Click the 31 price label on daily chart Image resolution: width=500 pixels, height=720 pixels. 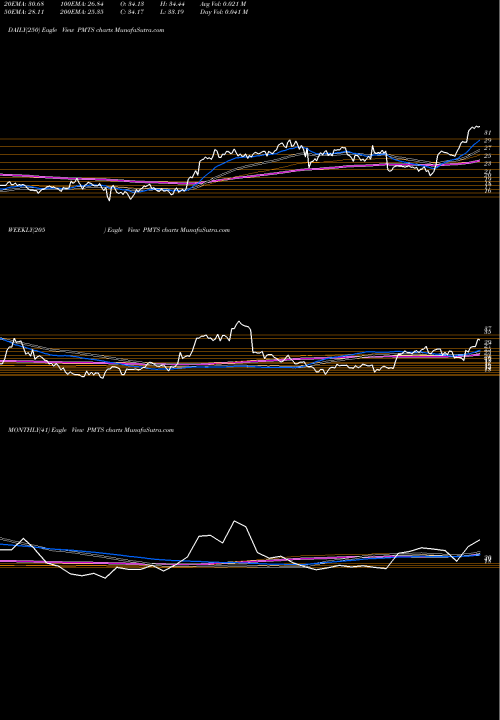coord(488,133)
